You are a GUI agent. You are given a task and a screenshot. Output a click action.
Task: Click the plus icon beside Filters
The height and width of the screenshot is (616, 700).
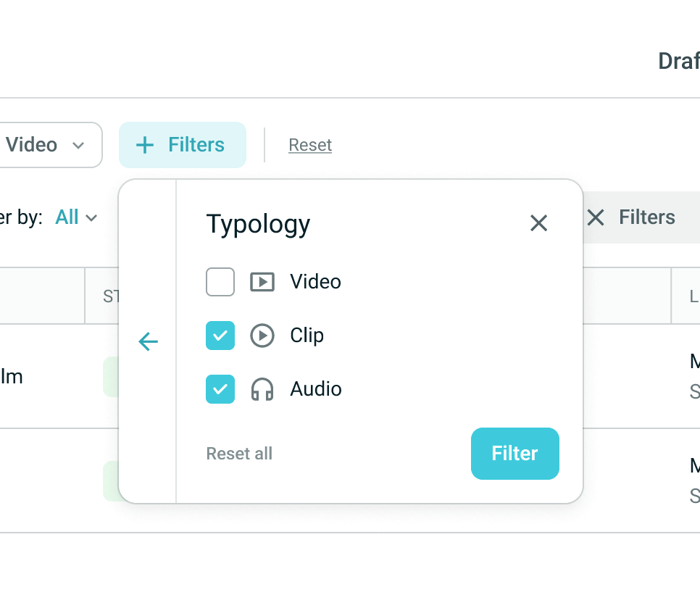146,145
